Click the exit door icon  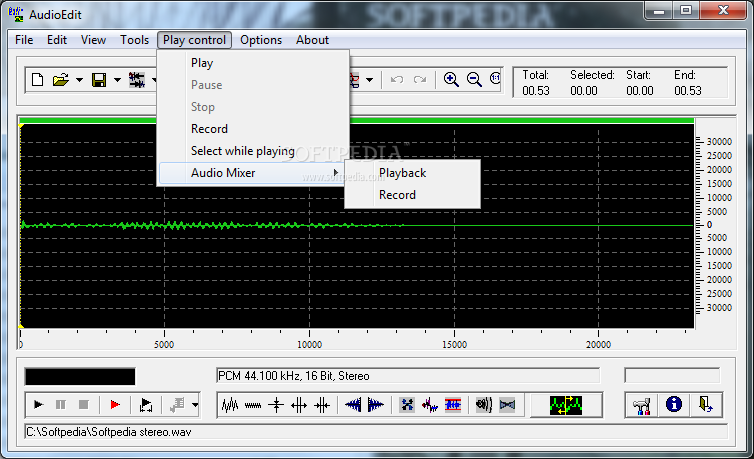click(705, 404)
